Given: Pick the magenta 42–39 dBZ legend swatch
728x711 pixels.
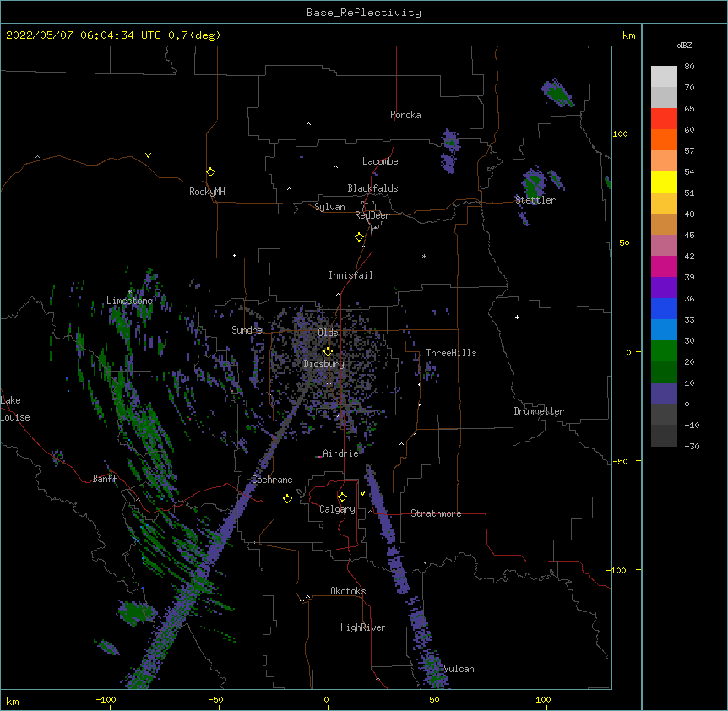Looking at the screenshot, I should (664, 266).
